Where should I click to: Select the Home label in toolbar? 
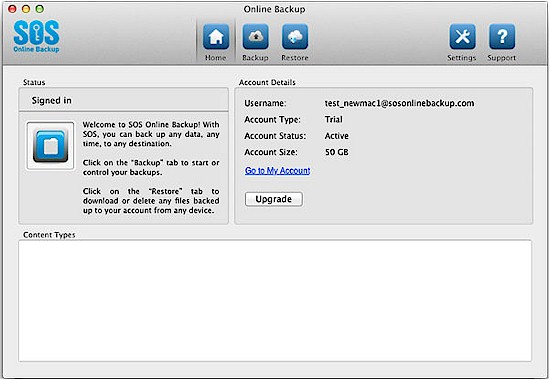coord(215,58)
